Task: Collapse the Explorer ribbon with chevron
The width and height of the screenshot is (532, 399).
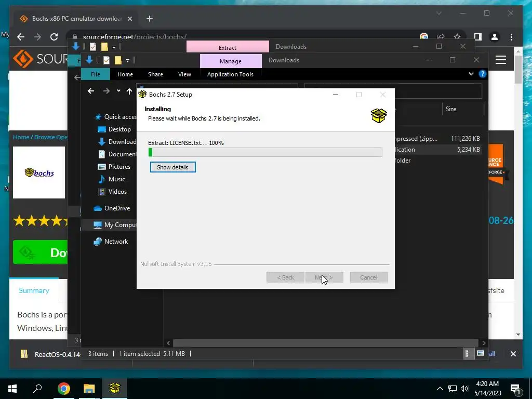Action: pyautogui.click(x=471, y=74)
